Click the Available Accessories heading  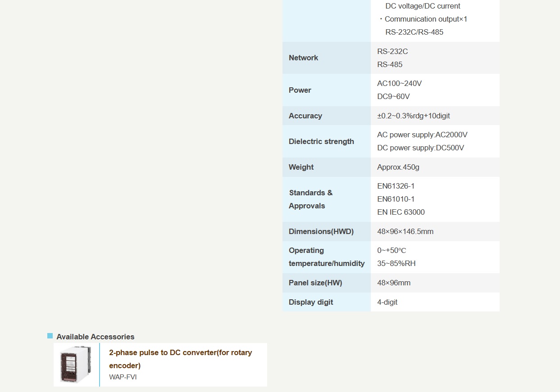95,337
